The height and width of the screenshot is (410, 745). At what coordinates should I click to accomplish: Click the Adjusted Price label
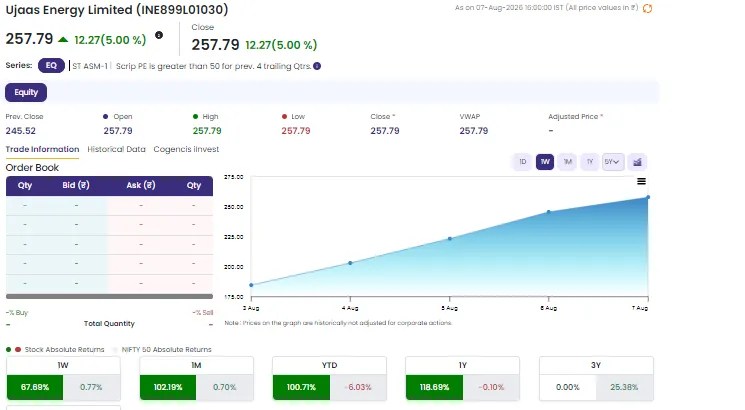pyautogui.click(x=575, y=116)
